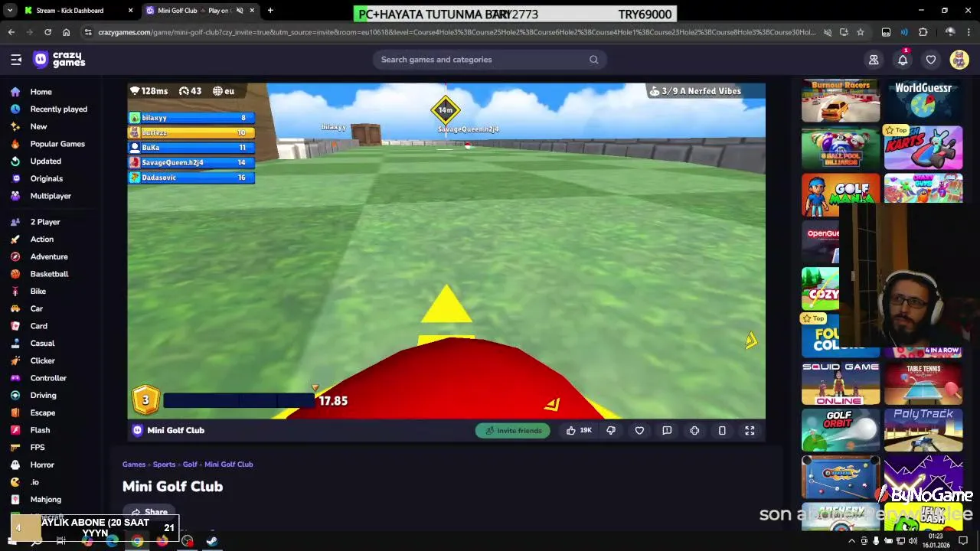Click the Flash category icon
This screenshot has height=551, width=980.
[x=15, y=430]
